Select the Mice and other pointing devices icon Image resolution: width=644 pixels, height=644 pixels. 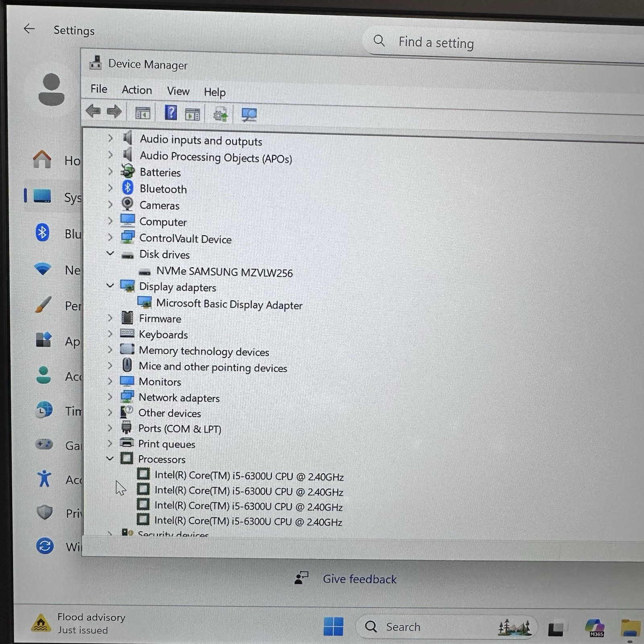(127, 365)
